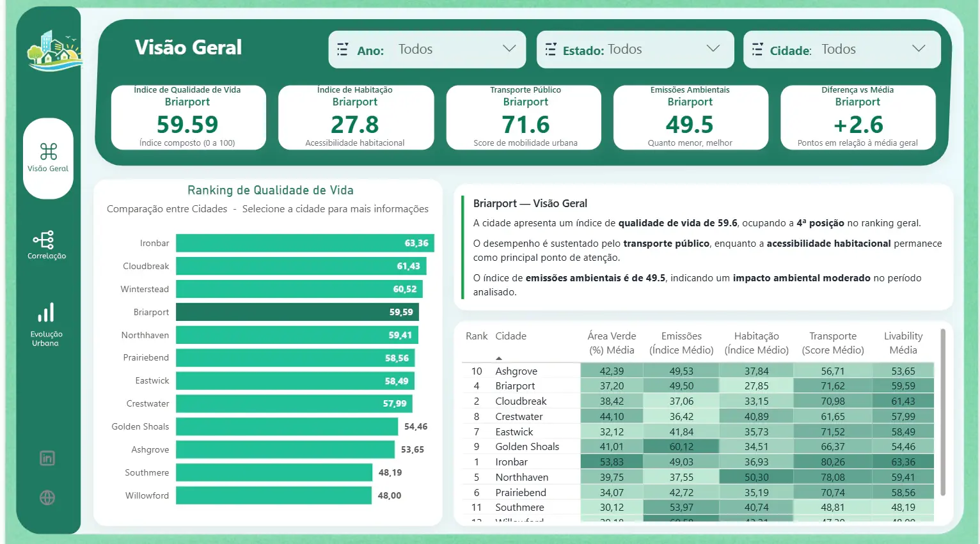Click the Transporte Público card showing 71.6

click(x=524, y=118)
